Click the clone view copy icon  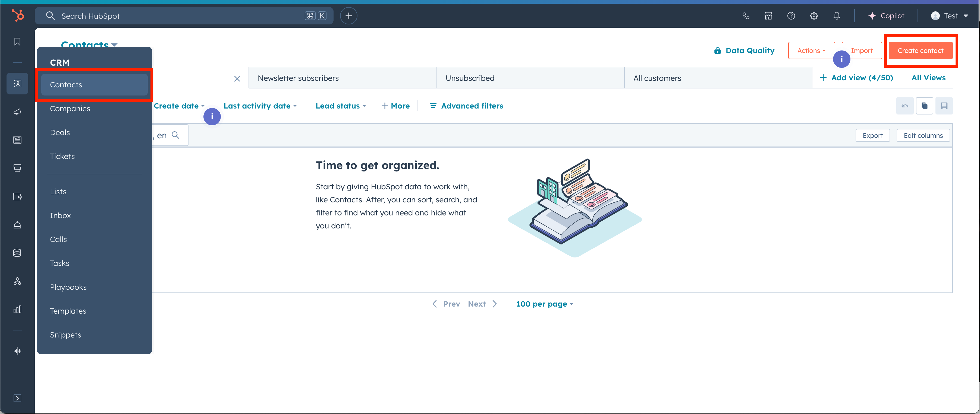(x=925, y=106)
